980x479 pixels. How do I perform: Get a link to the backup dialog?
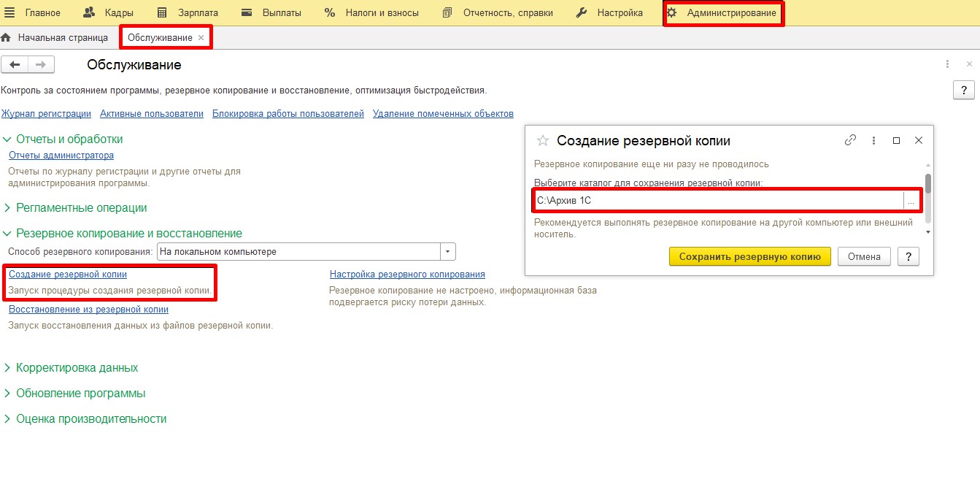[x=850, y=141]
